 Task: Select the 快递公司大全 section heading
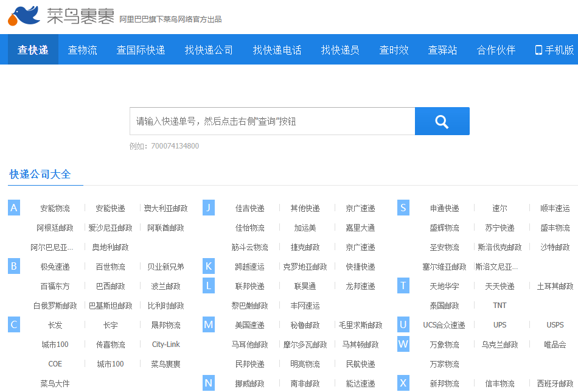coord(40,175)
